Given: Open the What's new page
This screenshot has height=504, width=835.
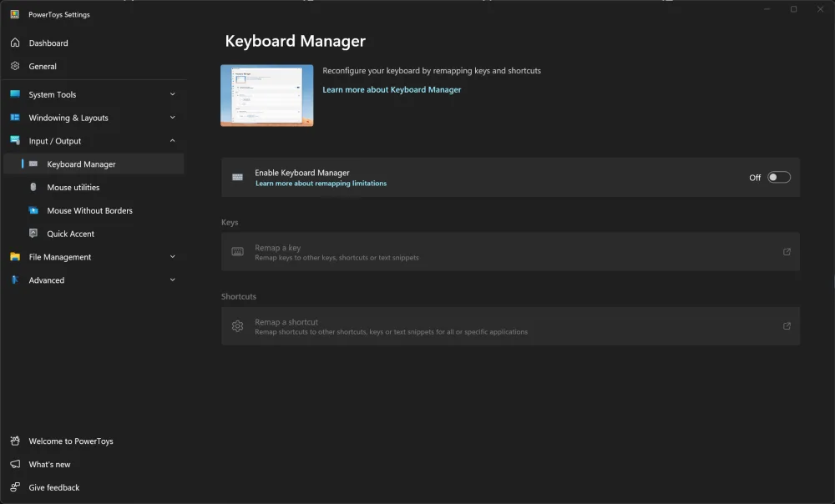Looking at the screenshot, I should pyautogui.click(x=94, y=464).
